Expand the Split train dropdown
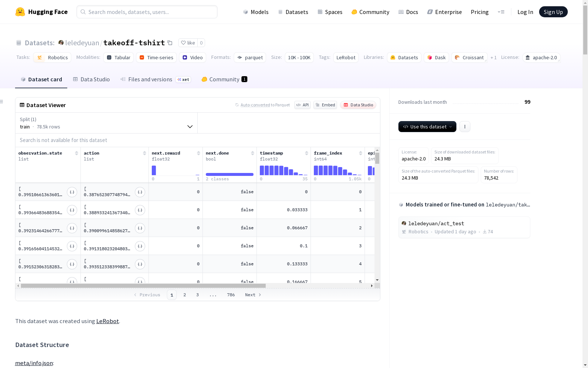Screen dimensions: 588x368 point(107,123)
